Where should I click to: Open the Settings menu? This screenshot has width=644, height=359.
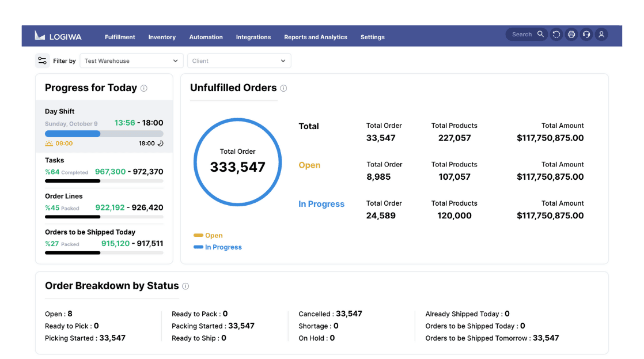373,37
